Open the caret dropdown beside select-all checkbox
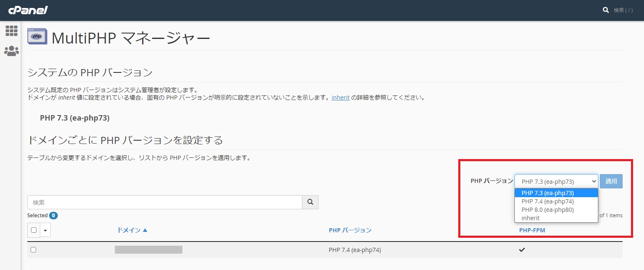The image size is (644, 270). 45,230
